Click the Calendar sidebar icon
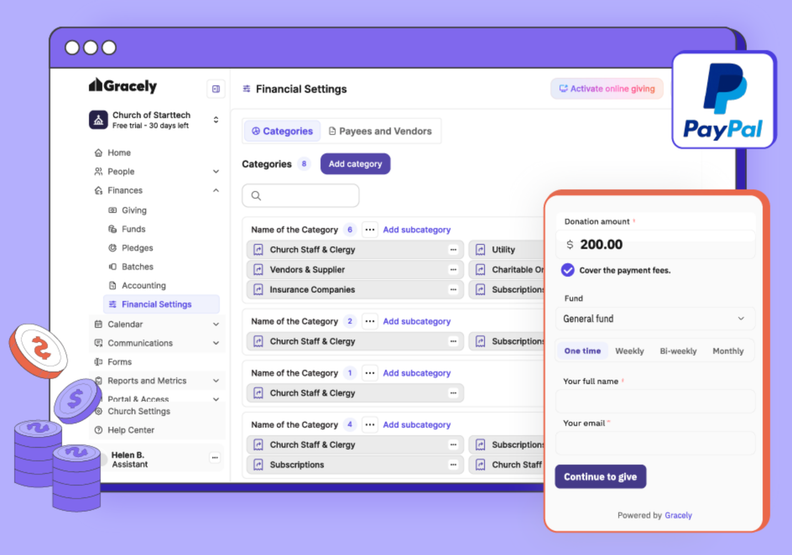The width and height of the screenshot is (792, 555). coord(98,324)
